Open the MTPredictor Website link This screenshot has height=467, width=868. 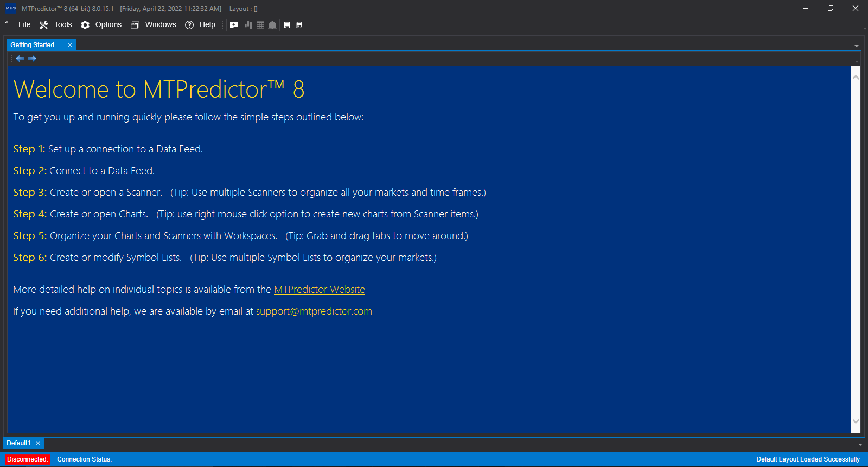[320, 290]
